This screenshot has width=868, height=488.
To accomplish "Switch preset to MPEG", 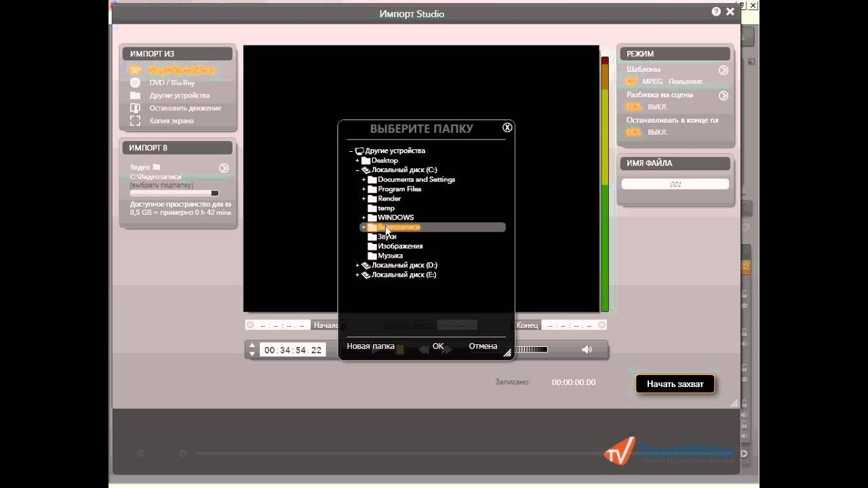I will click(652, 81).
